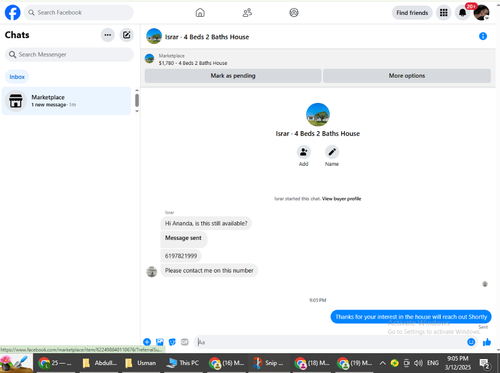
Task: Click the Start button flower icon
Action: click(x=16, y=363)
